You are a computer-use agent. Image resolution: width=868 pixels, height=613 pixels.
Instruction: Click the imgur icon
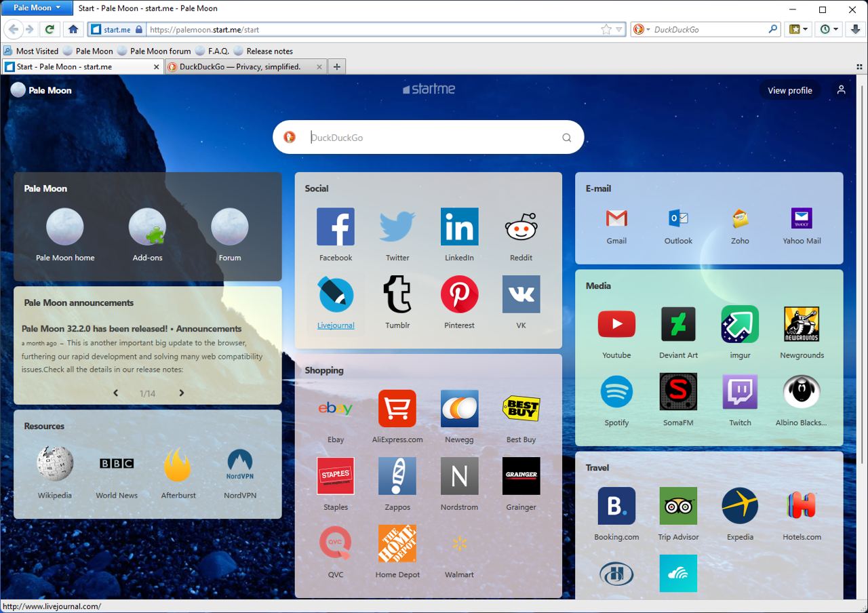pyautogui.click(x=740, y=324)
